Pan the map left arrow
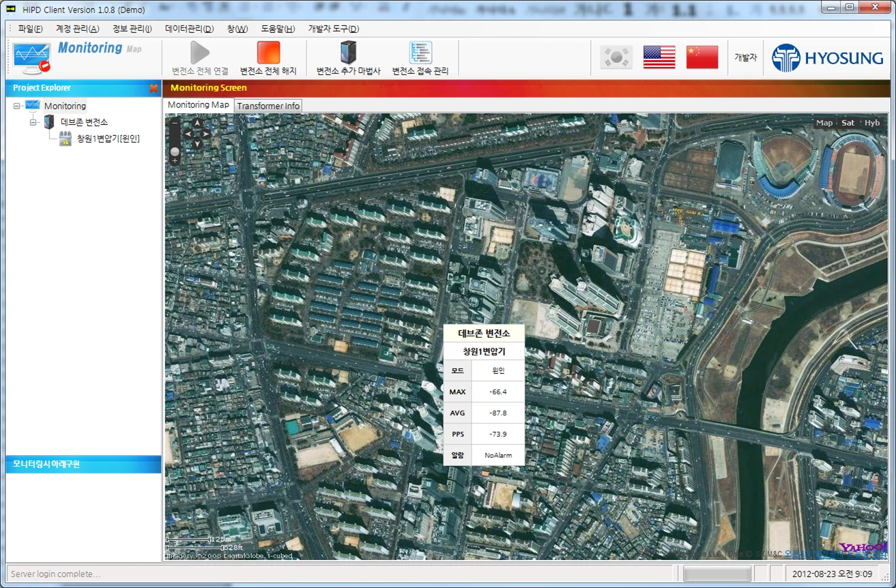The image size is (896, 588). pyautogui.click(x=188, y=134)
